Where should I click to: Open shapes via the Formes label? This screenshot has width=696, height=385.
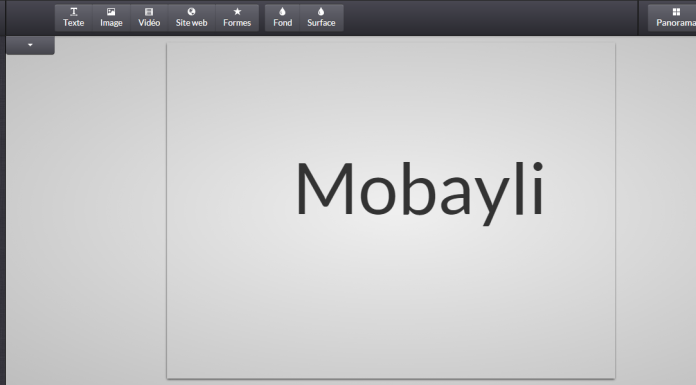pyautogui.click(x=237, y=23)
